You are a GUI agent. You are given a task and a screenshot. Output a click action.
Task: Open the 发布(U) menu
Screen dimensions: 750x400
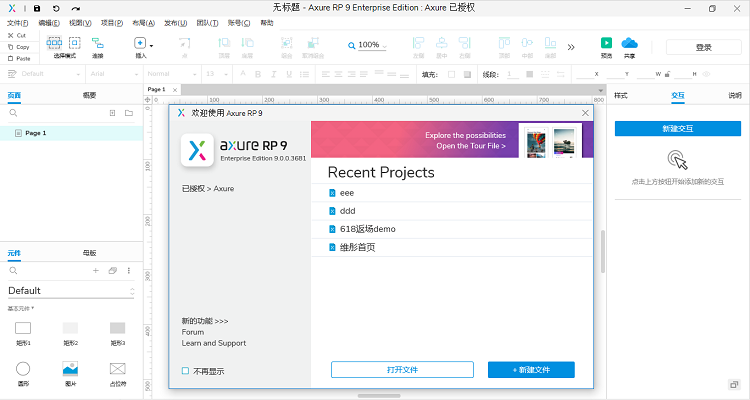(176, 23)
